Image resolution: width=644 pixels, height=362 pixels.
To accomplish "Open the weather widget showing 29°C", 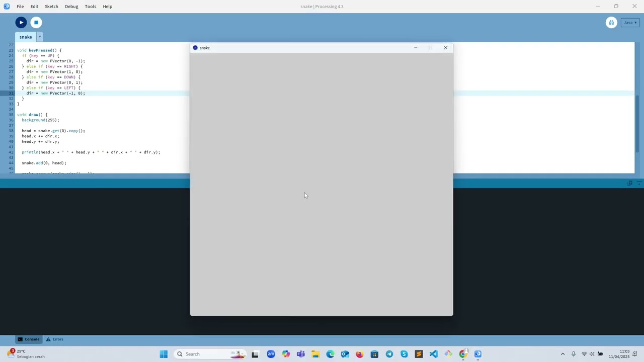I will [26, 354].
